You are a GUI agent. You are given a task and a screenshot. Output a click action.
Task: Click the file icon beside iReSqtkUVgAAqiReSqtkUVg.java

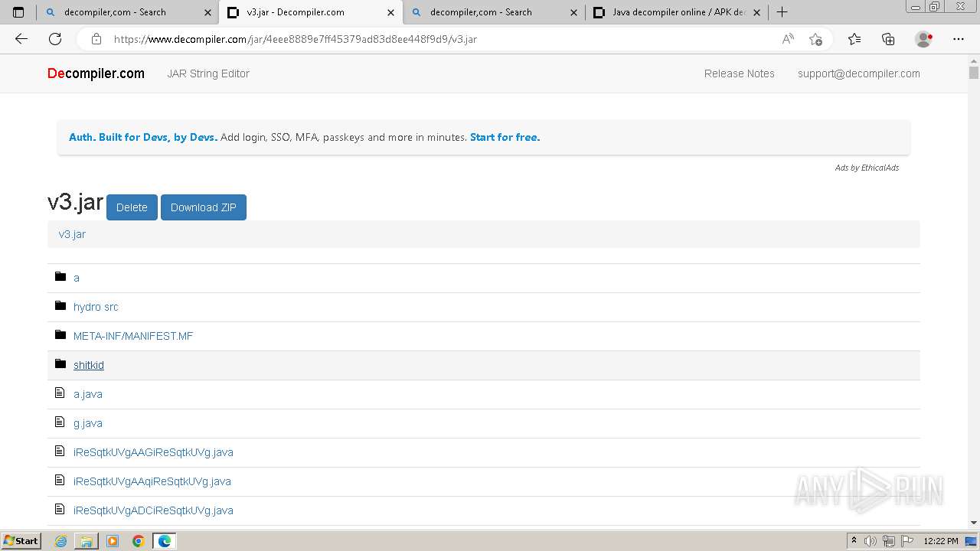(60, 480)
